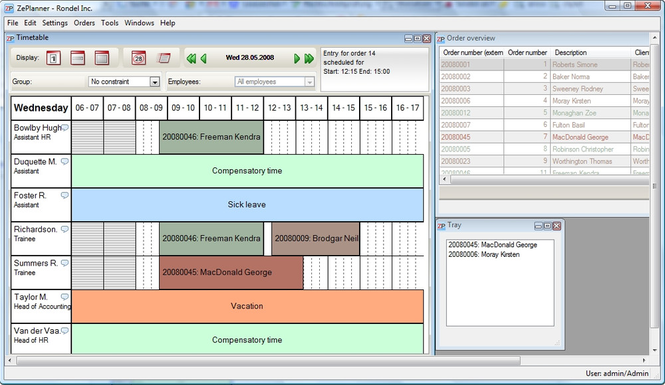Select '20080006: Moray Kirsten' in the Tray
Screen dimensions: 665x385
pyautogui.click(x=484, y=254)
